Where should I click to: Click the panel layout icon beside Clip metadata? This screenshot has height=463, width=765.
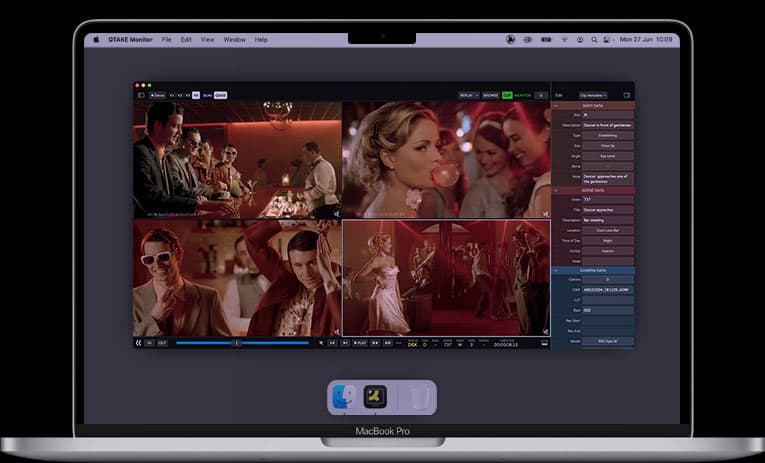point(626,95)
